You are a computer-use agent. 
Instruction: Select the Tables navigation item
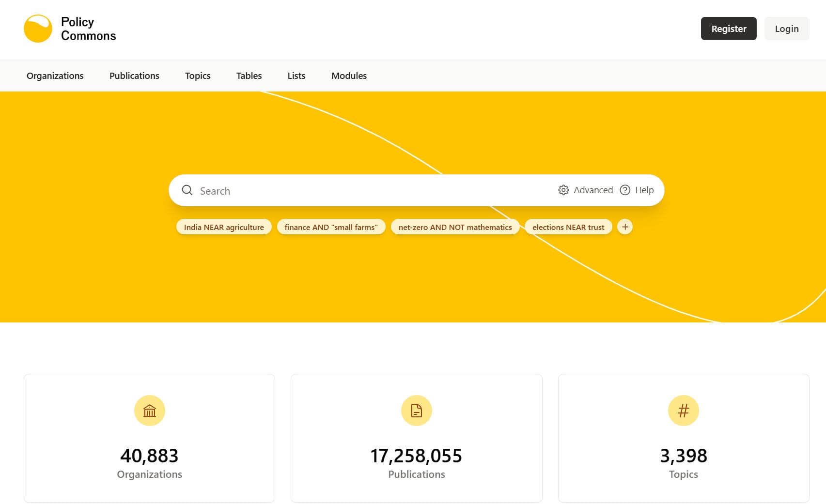coord(249,76)
